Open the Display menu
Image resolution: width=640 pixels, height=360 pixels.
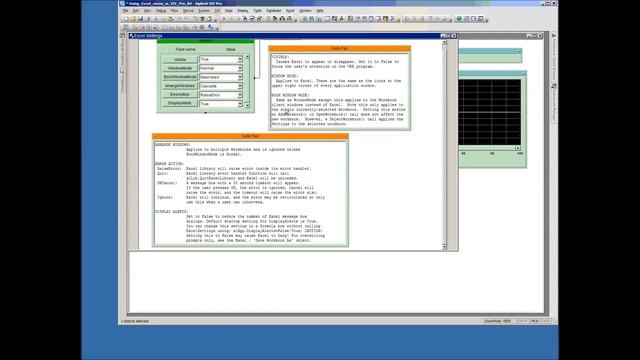[242, 11]
